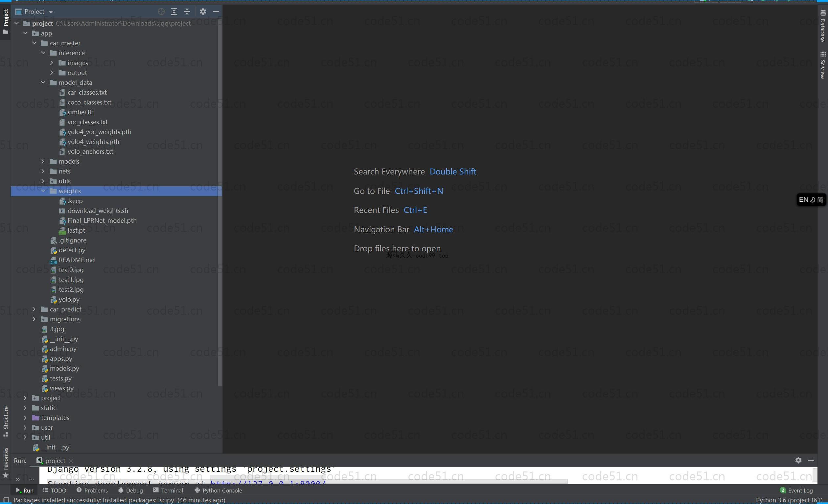Click Double Shift search shortcut hint
This screenshot has height=504, width=828.
[x=453, y=172]
